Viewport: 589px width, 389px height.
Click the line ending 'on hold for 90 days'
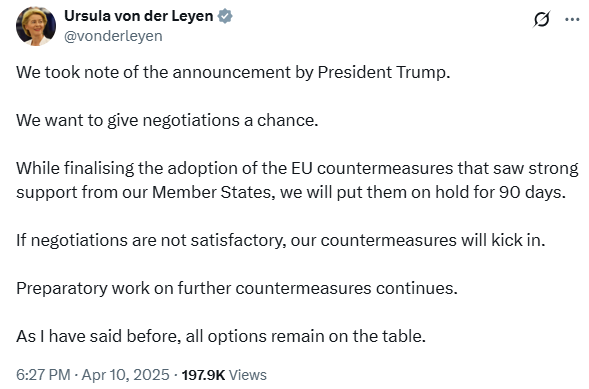(291, 192)
